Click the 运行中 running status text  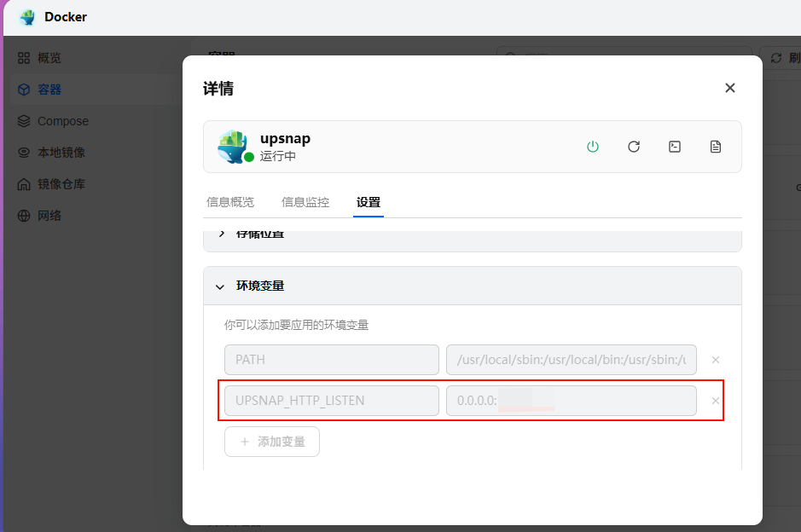point(277,156)
